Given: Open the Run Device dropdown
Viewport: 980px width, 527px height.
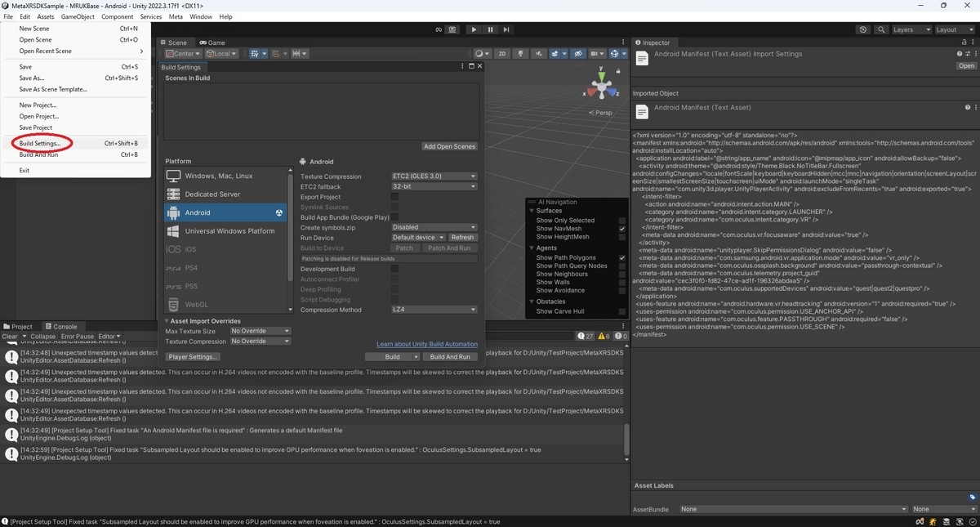Looking at the screenshot, I should tap(418, 238).
